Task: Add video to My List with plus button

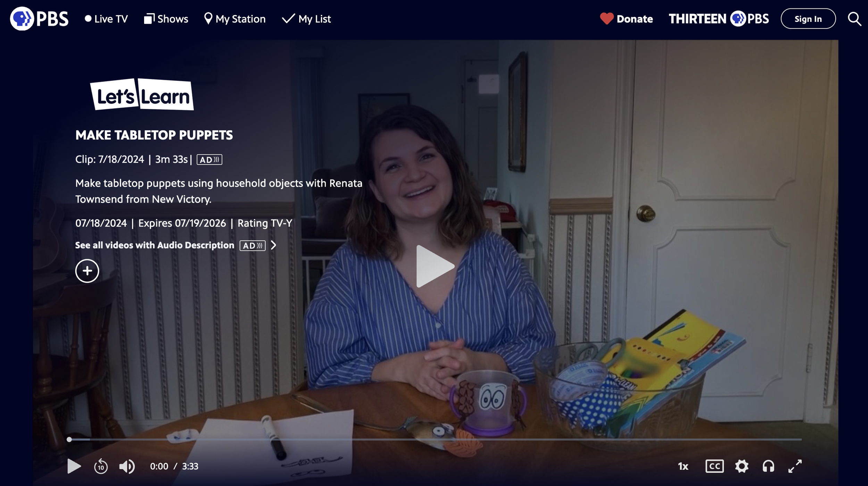Action: click(87, 271)
